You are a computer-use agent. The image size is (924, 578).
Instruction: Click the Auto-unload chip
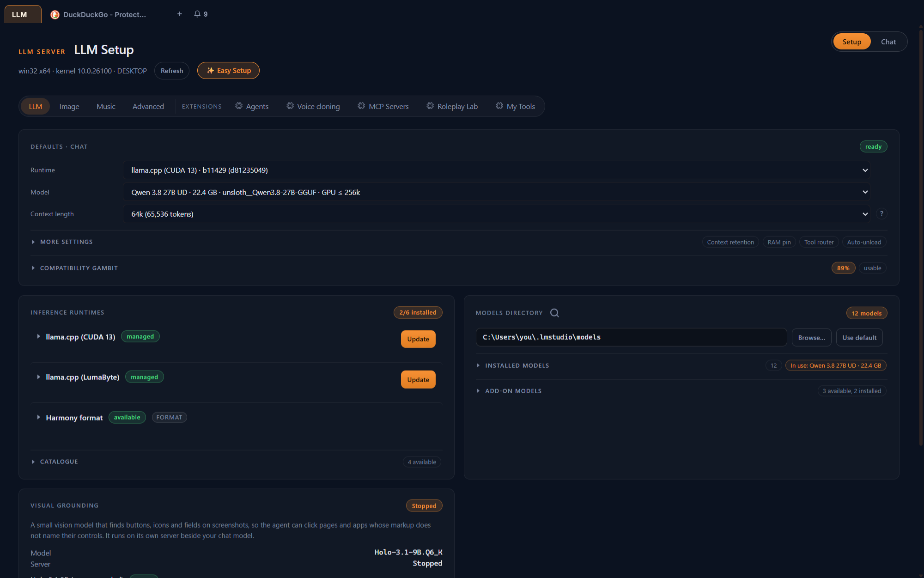(864, 242)
